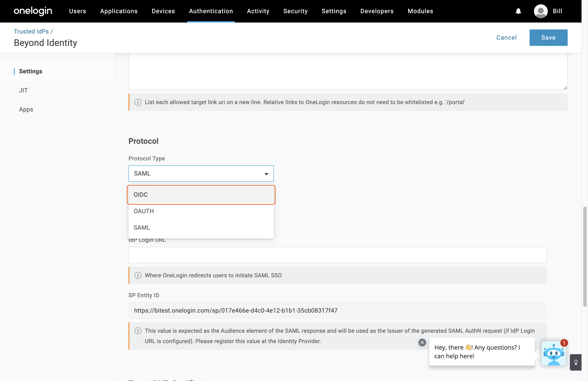This screenshot has height=381, width=588.
Task: Open the Modules menu
Action: 421,11
